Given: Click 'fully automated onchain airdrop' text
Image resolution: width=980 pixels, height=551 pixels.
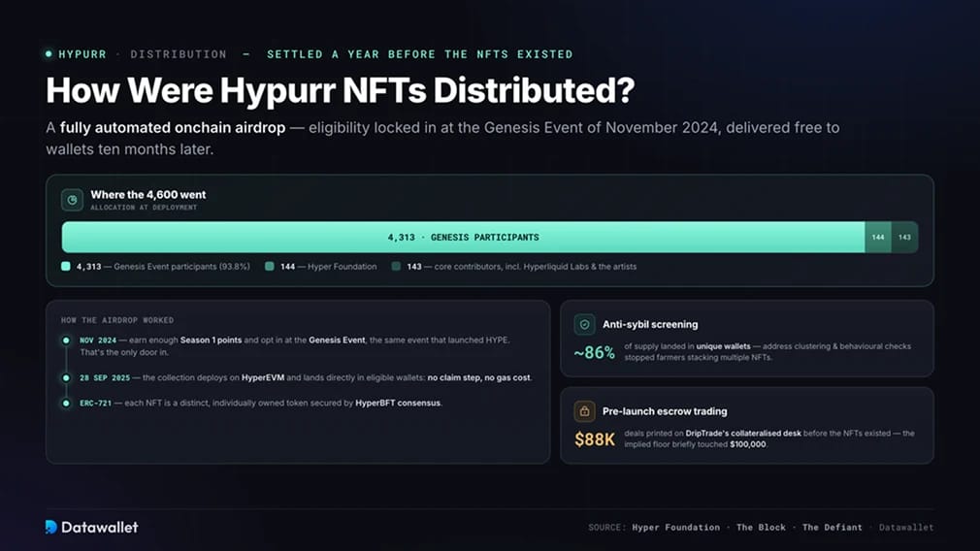Looking at the screenshot, I should [173, 127].
